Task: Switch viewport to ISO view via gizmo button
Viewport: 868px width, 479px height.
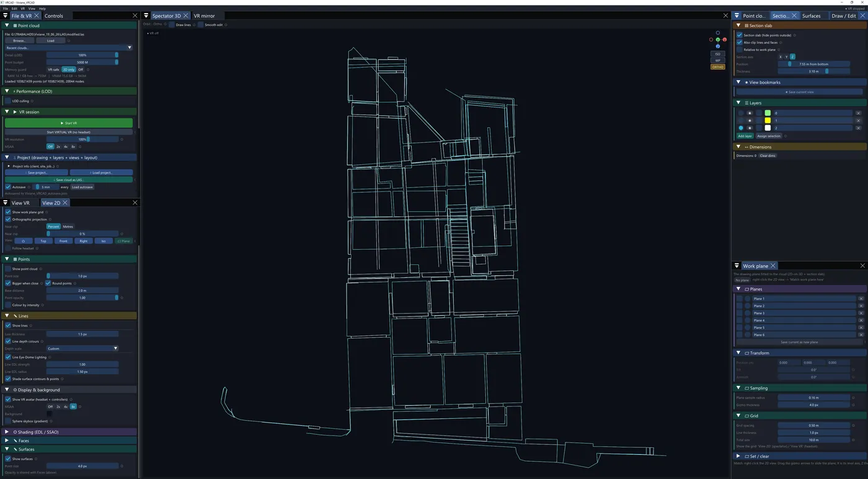Action: tap(718, 54)
